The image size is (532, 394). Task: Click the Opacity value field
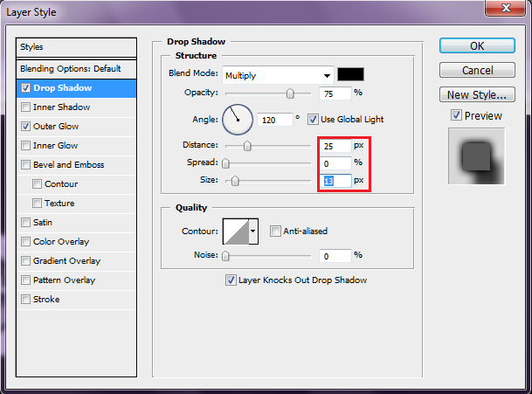coord(335,93)
